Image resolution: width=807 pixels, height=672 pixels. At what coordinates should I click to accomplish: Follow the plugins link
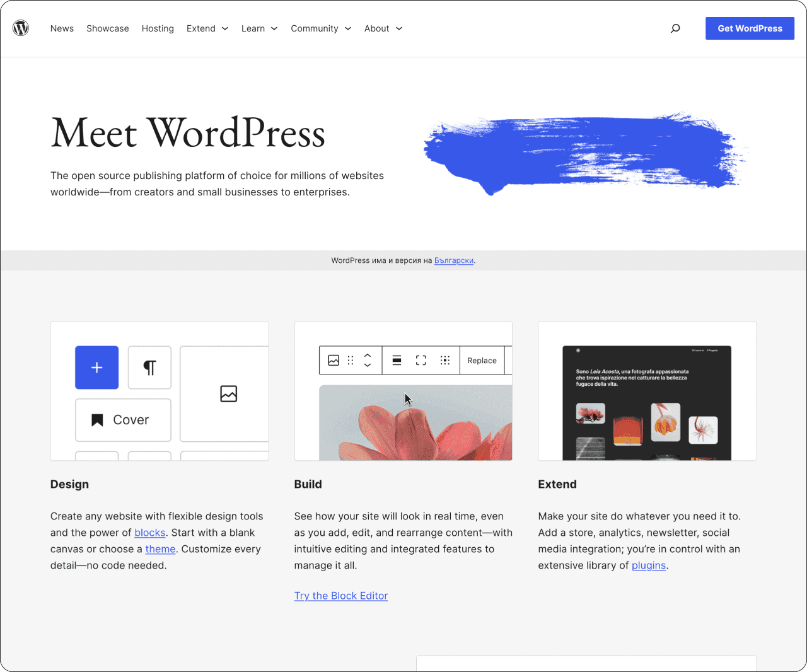pos(649,565)
